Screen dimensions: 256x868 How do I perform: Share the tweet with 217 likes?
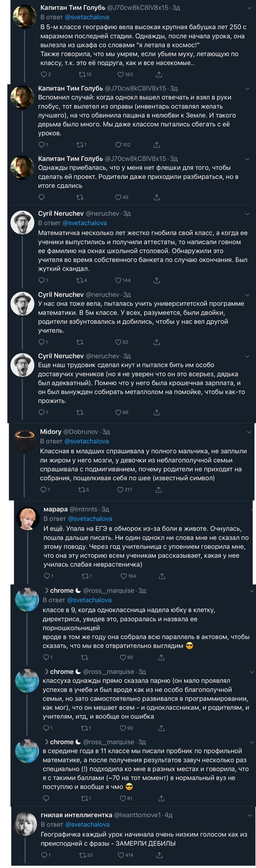click(x=159, y=490)
